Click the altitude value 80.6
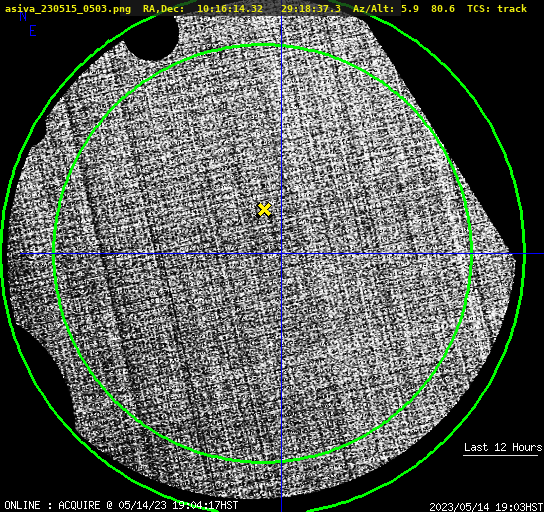The width and height of the screenshot is (544, 512). pos(443,8)
